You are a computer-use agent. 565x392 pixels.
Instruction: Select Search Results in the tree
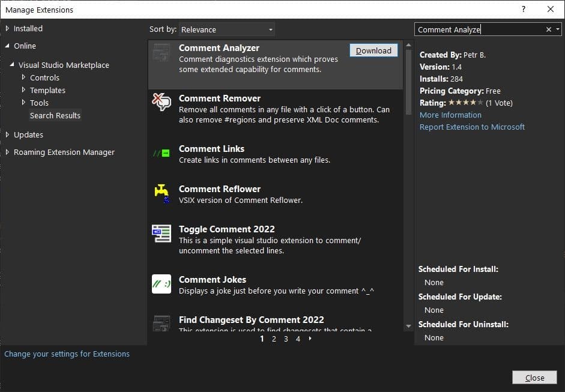point(55,115)
